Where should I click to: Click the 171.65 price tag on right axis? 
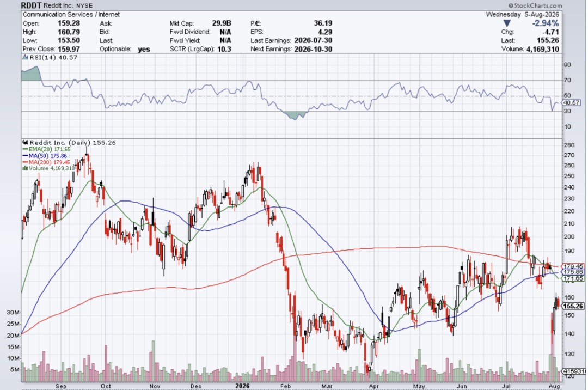click(573, 278)
